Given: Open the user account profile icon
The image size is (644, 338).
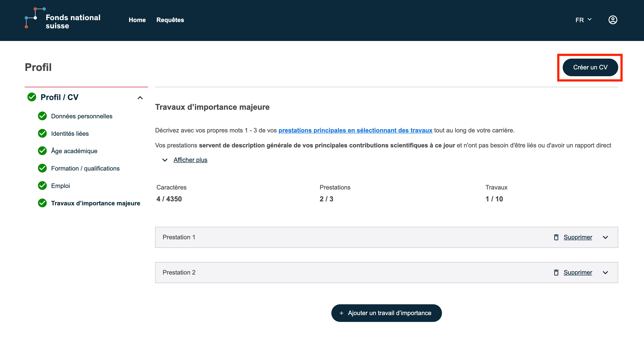Looking at the screenshot, I should tap(612, 20).
